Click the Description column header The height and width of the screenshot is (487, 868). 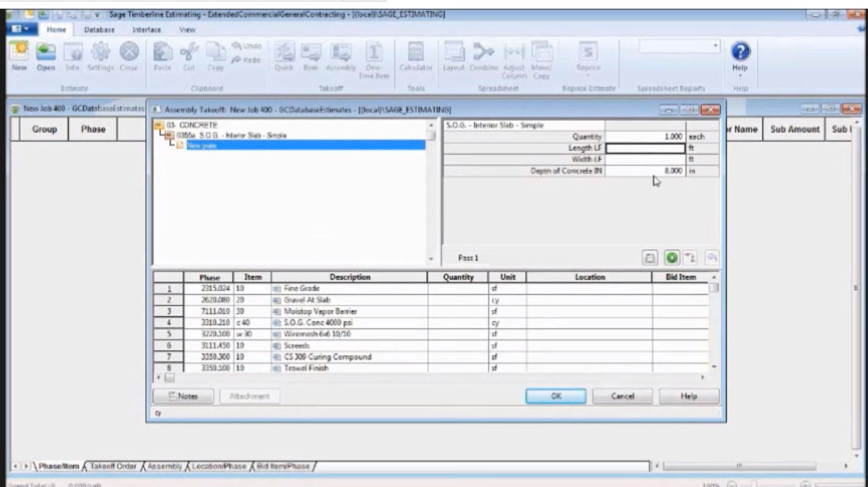[x=350, y=277]
